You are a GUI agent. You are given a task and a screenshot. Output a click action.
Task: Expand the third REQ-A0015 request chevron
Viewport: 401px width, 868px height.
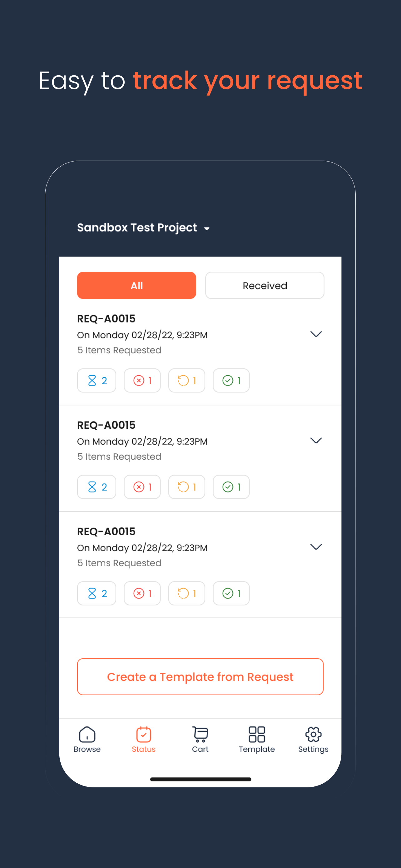[x=316, y=547]
